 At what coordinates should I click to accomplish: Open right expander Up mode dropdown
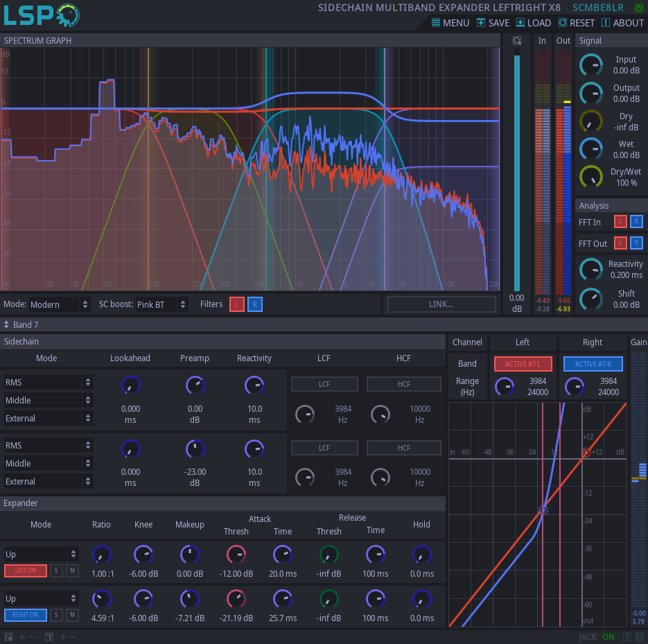(41, 598)
